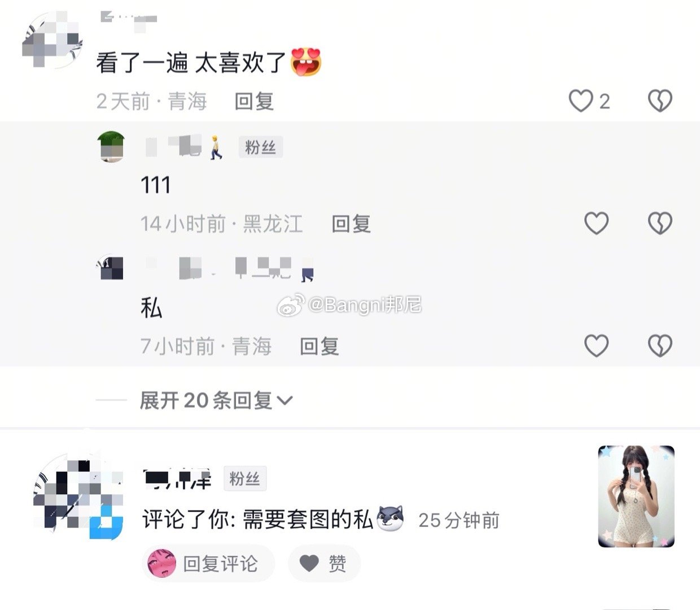Tap broken heart on the 111 reply
Viewport: 700px width, 610px height.
(x=659, y=223)
